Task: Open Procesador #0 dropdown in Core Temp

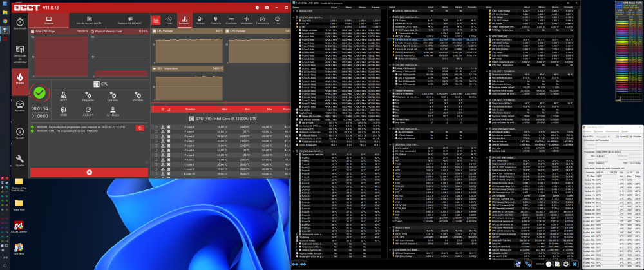Action: coord(605,136)
